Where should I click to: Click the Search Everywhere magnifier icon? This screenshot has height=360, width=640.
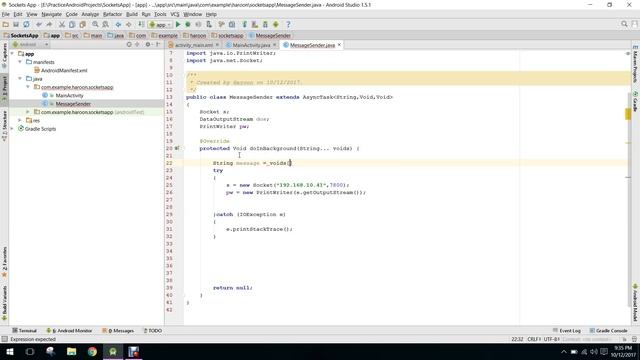[624, 24]
